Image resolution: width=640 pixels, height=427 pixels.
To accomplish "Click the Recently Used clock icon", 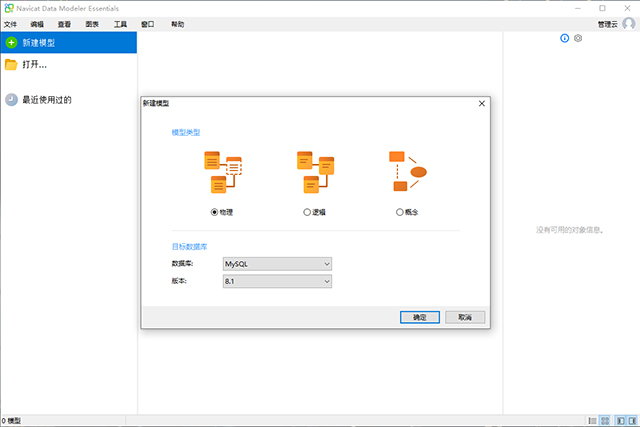I will [11, 100].
